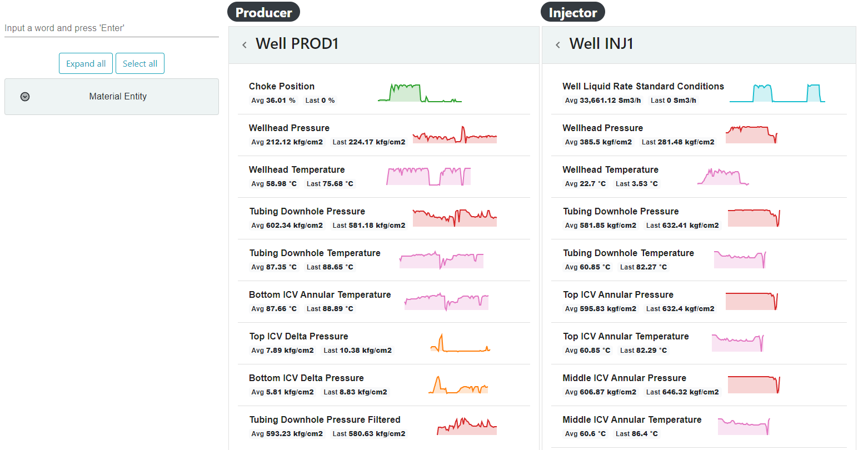Click the back chevron beside Well INJ1

click(558, 45)
